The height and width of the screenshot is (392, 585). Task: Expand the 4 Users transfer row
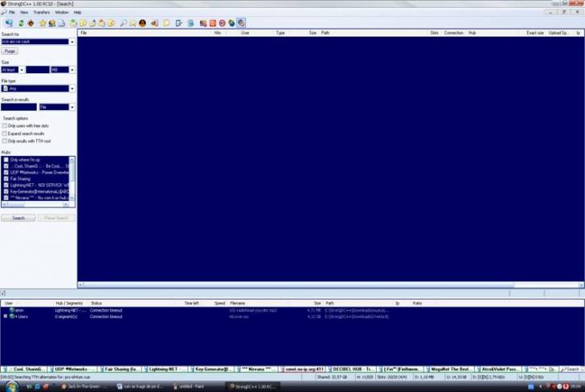(x=5, y=316)
